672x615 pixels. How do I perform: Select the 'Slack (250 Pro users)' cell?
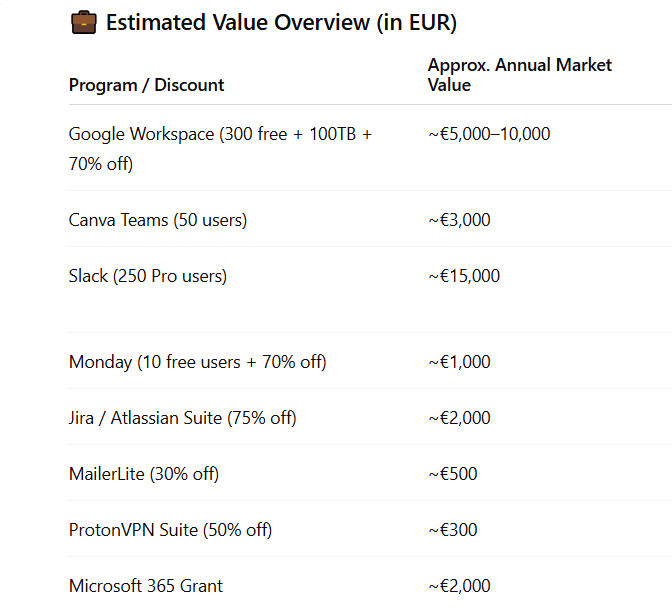tap(148, 276)
